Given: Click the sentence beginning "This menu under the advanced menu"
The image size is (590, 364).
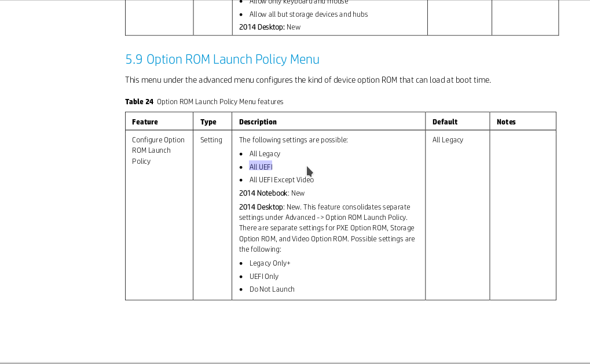Looking at the screenshot, I should pos(308,80).
